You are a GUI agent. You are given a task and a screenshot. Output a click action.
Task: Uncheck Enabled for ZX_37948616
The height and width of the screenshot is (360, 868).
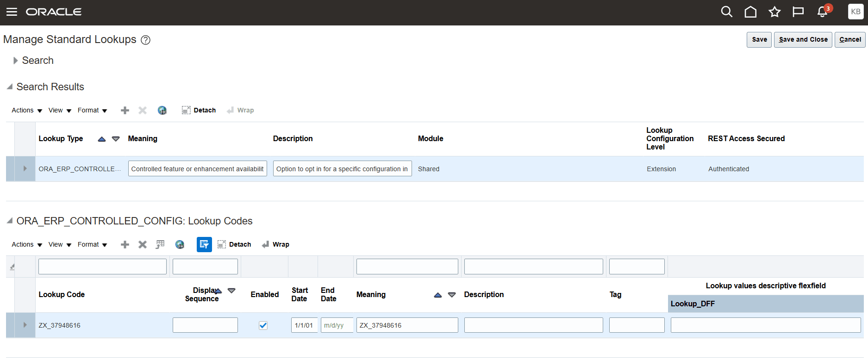(263, 325)
